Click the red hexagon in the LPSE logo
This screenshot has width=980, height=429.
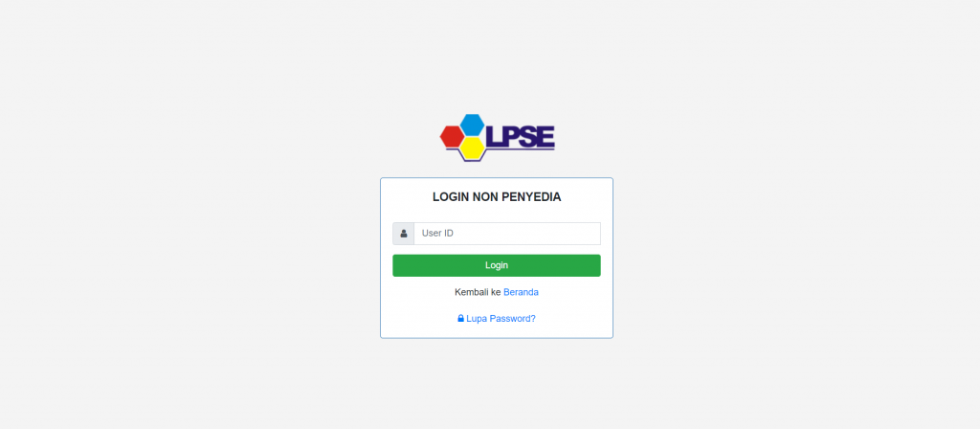pyautogui.click(x=452, y=137)
